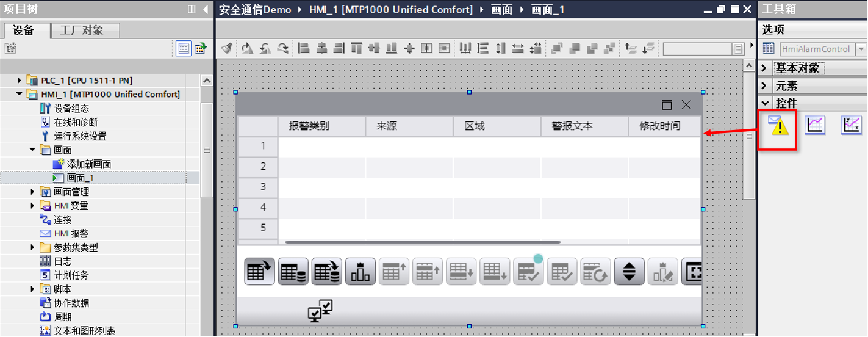The image size is (868, 337).
Task: Click the sort up-down arrows button
Action: point(629,271)
